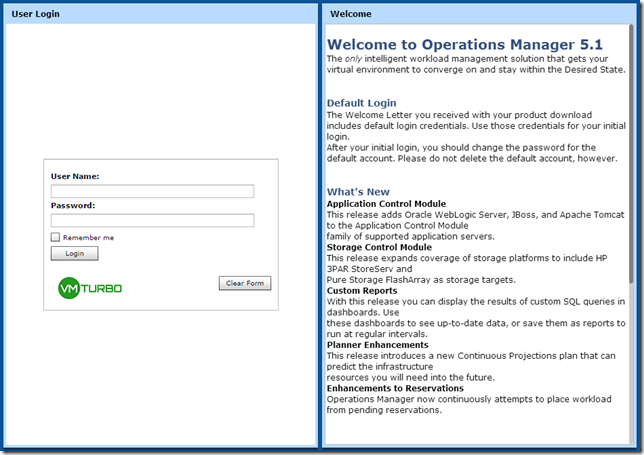The width and height of the screenshot is (644, 455).
Task: Click the Welcome panel header
Action: (x=479, y=14)
